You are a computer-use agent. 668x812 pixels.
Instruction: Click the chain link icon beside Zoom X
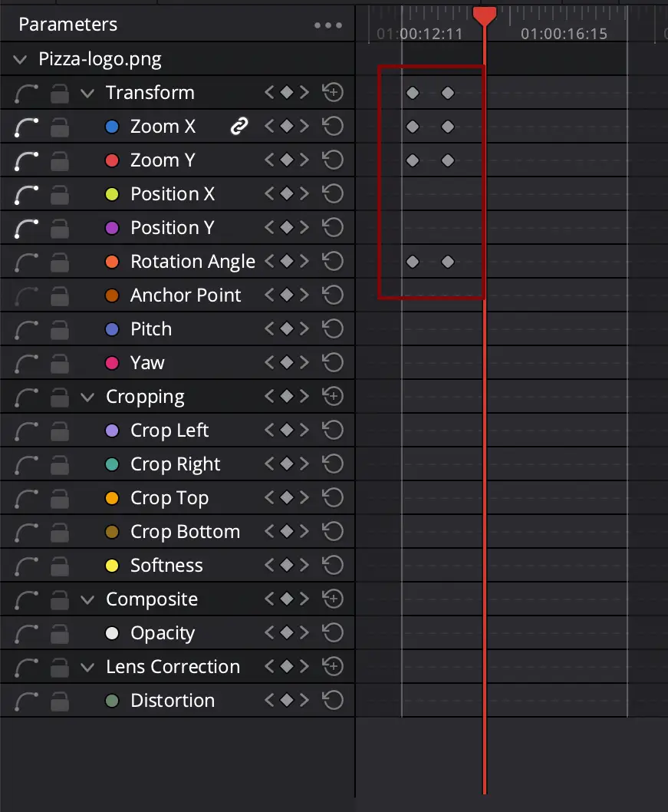click(x=239, y=126)
